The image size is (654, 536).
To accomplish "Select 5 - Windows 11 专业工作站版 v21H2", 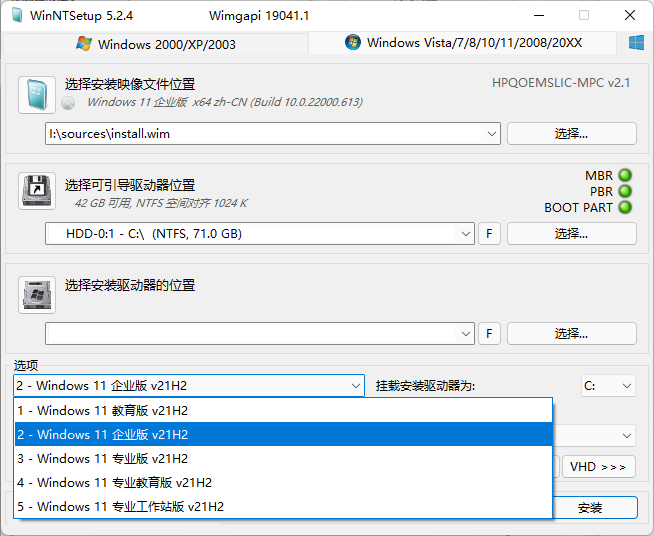I will [x=283, y=506].
